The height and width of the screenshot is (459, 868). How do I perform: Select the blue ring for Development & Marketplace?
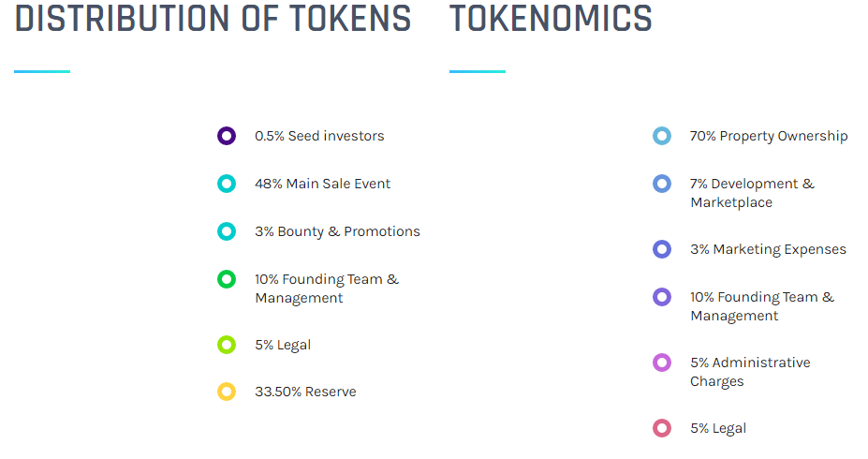[x=662, y=184]
